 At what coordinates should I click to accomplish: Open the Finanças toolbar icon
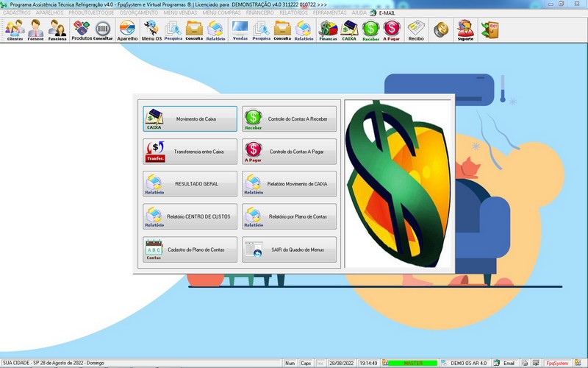pyautogui.click(x=328, y=30)
